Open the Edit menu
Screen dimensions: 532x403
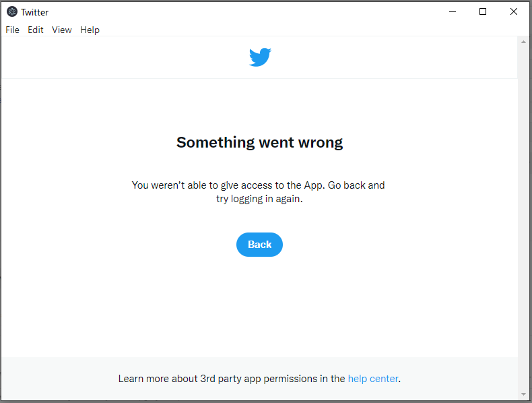(x=35, y=30)
